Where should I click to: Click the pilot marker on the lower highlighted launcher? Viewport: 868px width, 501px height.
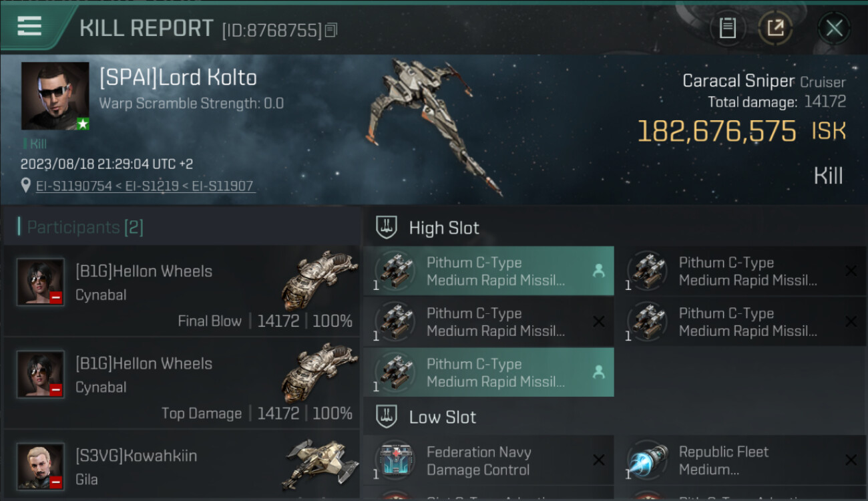[x=598, y=372]
